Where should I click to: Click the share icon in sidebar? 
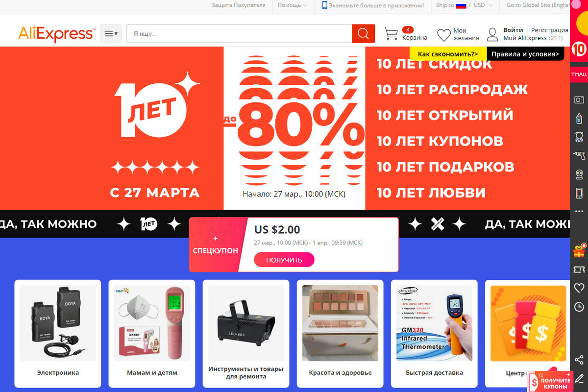tap(579, 360)
